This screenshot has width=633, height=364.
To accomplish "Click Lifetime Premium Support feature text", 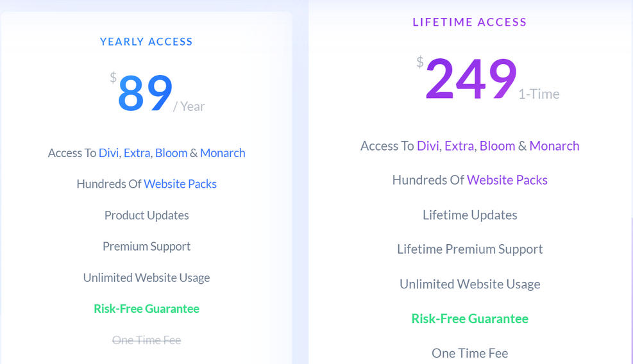I will [469, 249].
